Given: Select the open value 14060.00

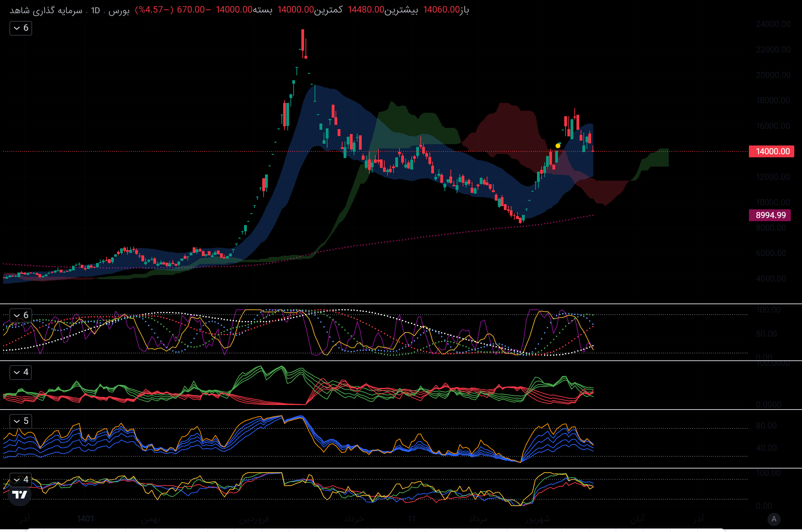Looking at the screenshot, I should click(441, 10).
